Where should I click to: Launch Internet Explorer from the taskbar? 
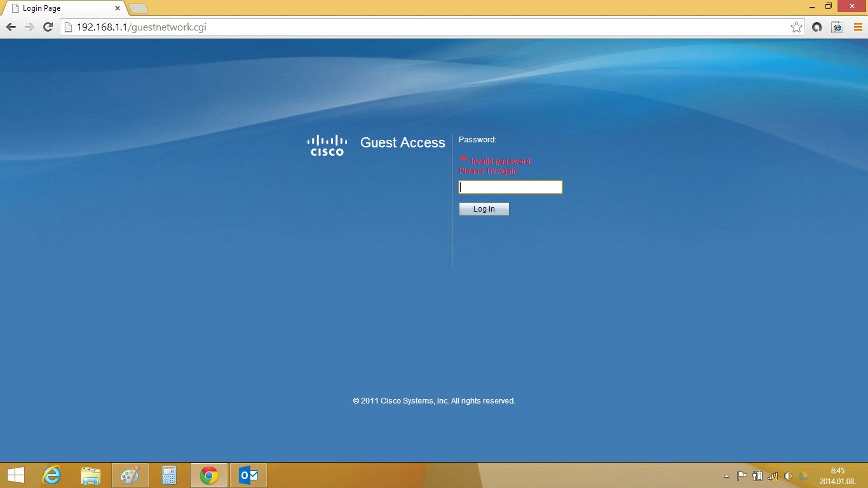pyautogui.click(x=53, y=475)
